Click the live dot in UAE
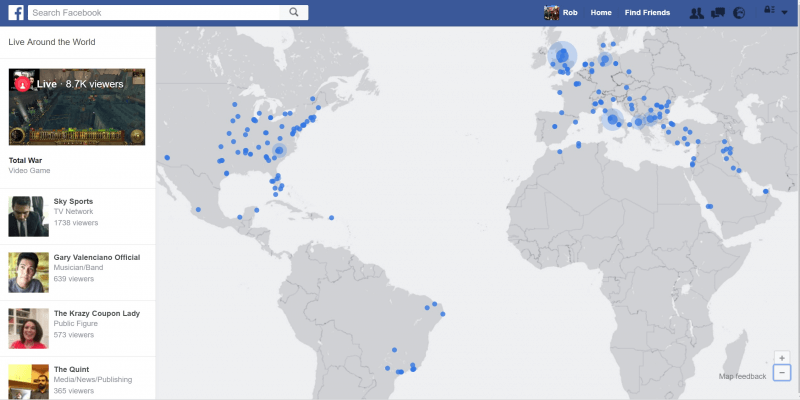 [x=765, y=192]
